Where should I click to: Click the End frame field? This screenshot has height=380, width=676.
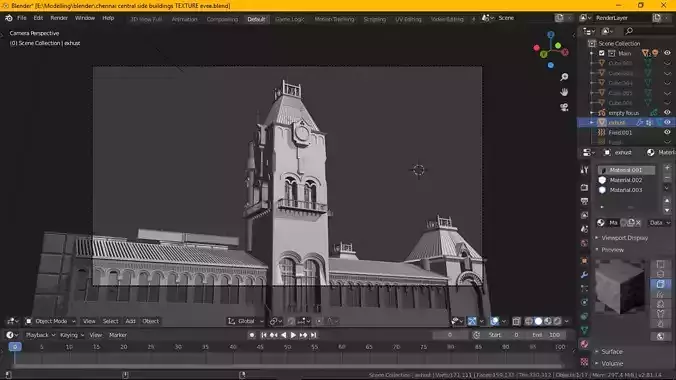pyautogui.click(x=546, y=335)
